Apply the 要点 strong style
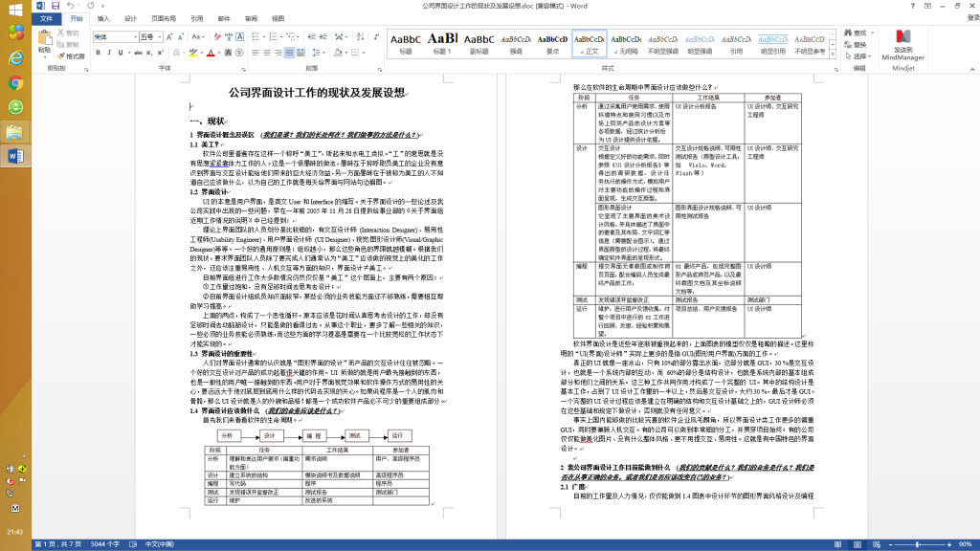Image resolution: width=980 pixels, height=551 pixels. [x=552, y=44]
